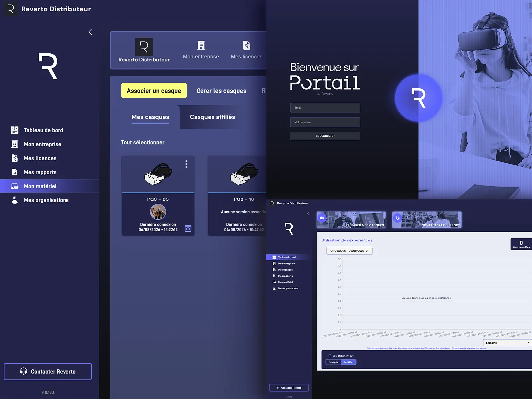
Task: Click the Reverto logo in the top-left header
Action: pos(11,9)
